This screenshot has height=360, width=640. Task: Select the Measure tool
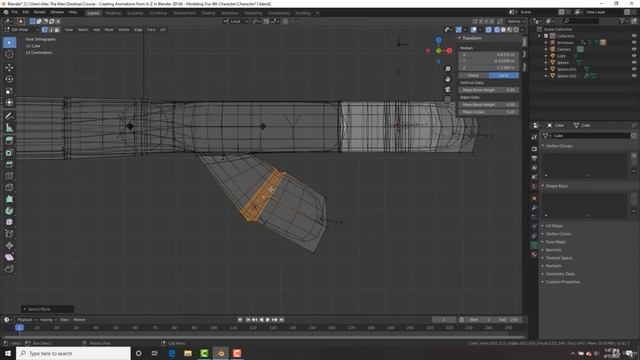tap(9, 128)
